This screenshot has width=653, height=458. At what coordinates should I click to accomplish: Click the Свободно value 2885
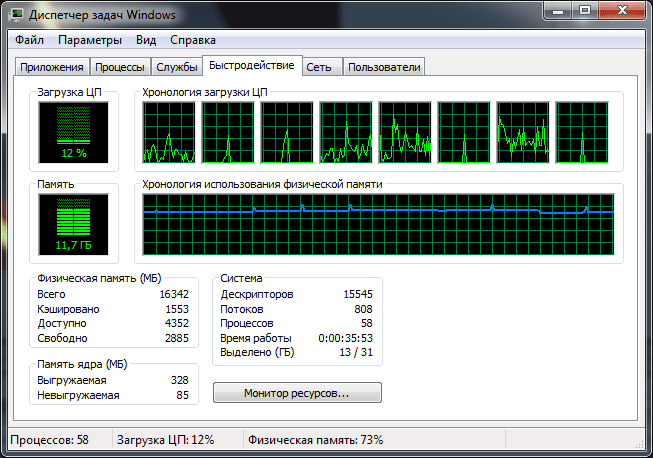click(x=177, y=338)
